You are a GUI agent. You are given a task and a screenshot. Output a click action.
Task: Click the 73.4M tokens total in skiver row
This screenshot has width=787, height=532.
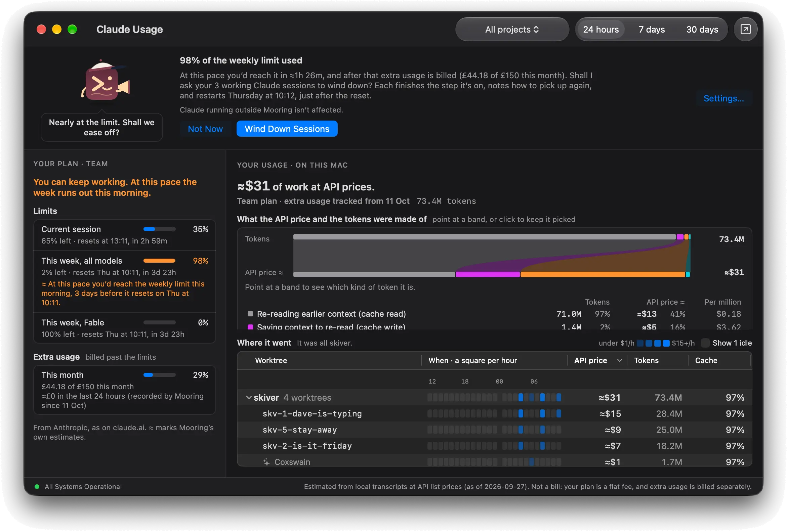coord(668,398)
